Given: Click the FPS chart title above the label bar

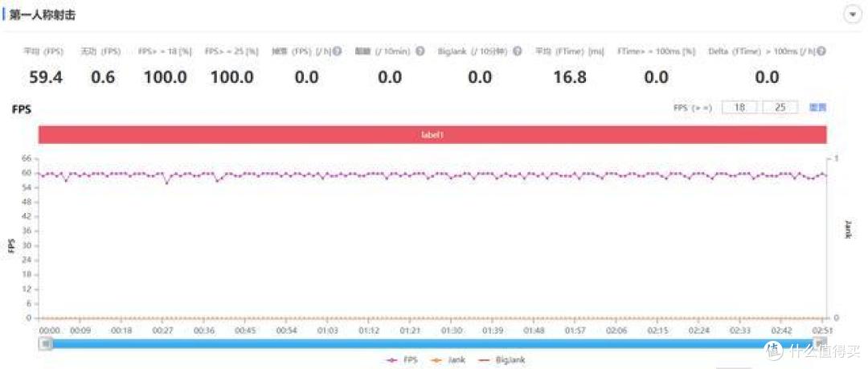Looking at the screenshot, I should pyautogui.click(x=22, y=109).
